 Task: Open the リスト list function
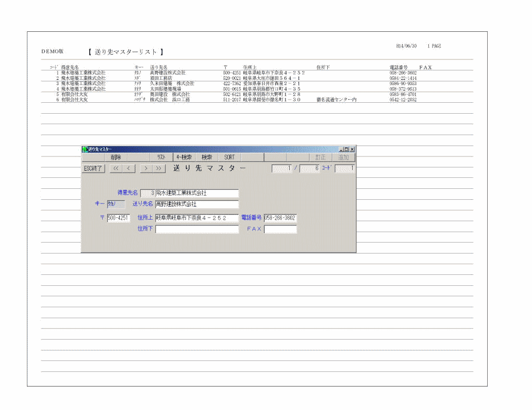click(161, 157)
